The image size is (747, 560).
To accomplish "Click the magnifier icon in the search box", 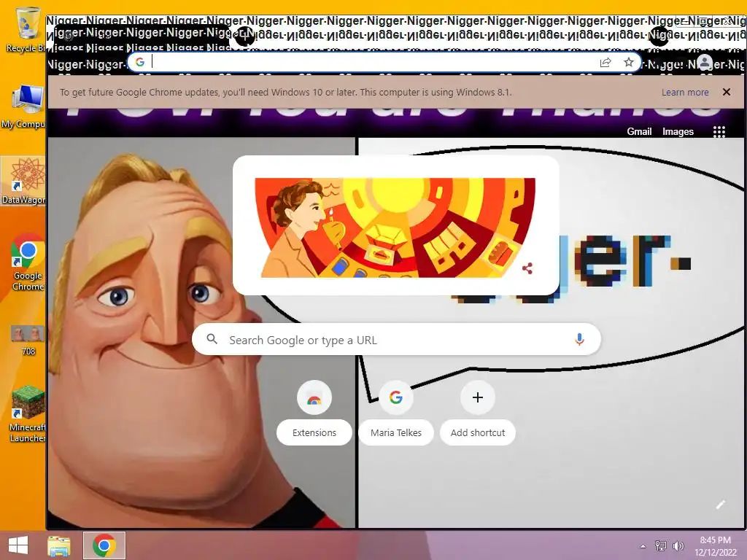I will pyautogui.click(x=212, y=339).
